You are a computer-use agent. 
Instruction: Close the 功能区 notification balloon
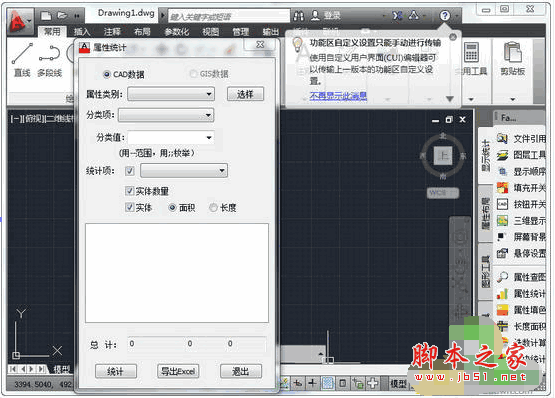[452, 37]
